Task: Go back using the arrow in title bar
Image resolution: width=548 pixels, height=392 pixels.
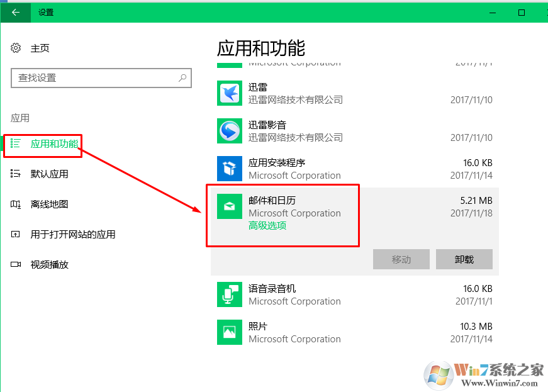Action: 16,13
